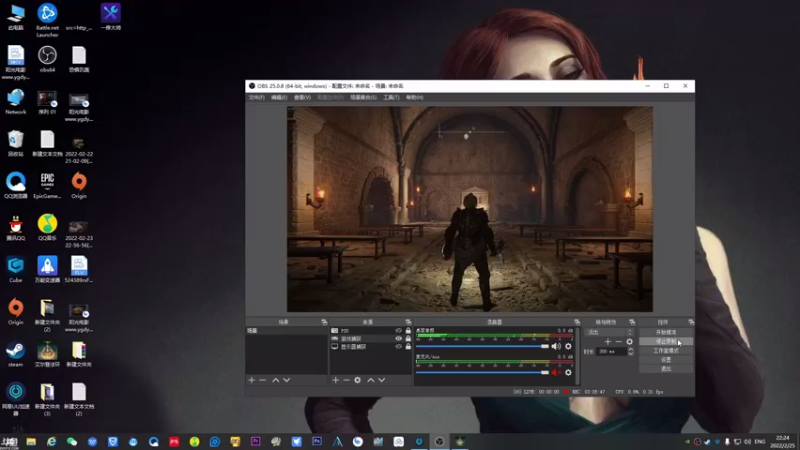
Task: Add a scene transition with plus icon
Action: tap(608, 342)
